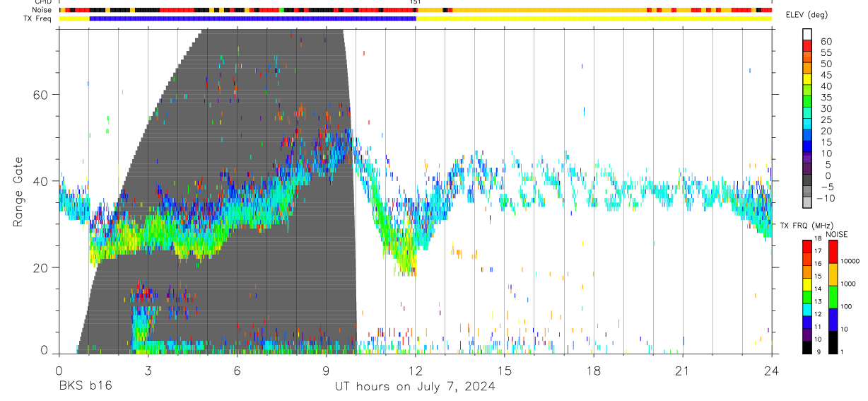
Task: Click the 'ELEV (deg)' color bar title
Action: click(x=806, y=15)
